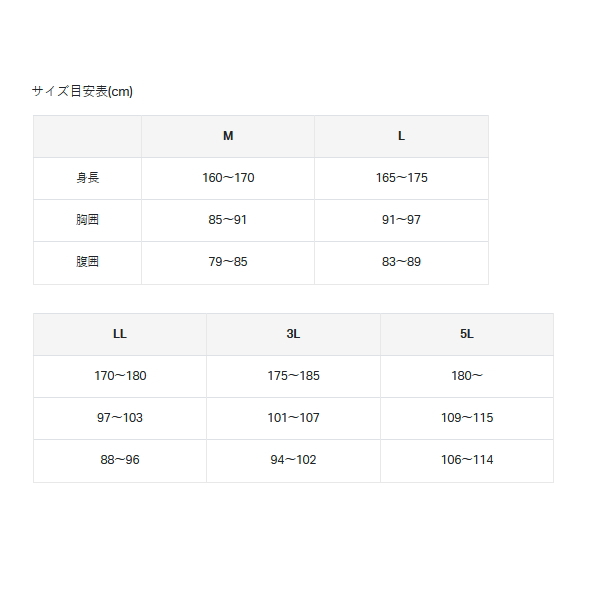600x600 pixels.
Task: Select the 170～180 cell under LL
Action: tap(120, 376)
